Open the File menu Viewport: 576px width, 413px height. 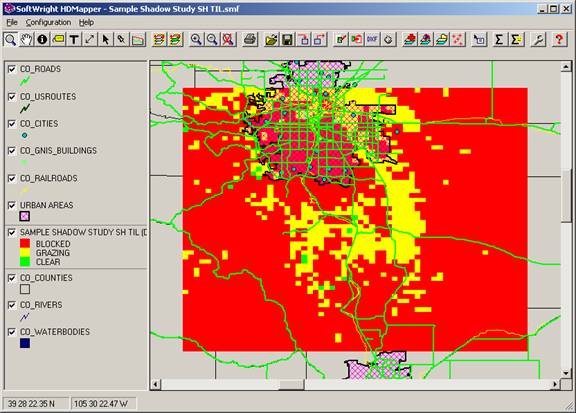tap(12, 22)
